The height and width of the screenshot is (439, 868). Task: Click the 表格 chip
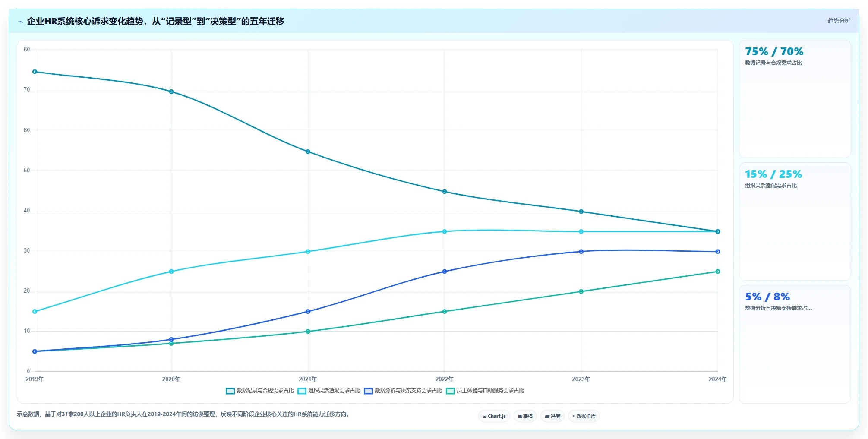[525, 416]
